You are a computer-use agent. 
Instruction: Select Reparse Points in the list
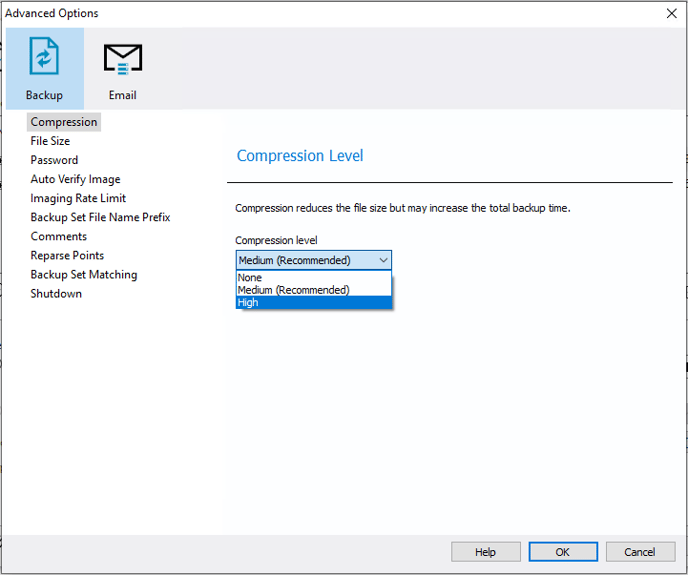point(67,255)
